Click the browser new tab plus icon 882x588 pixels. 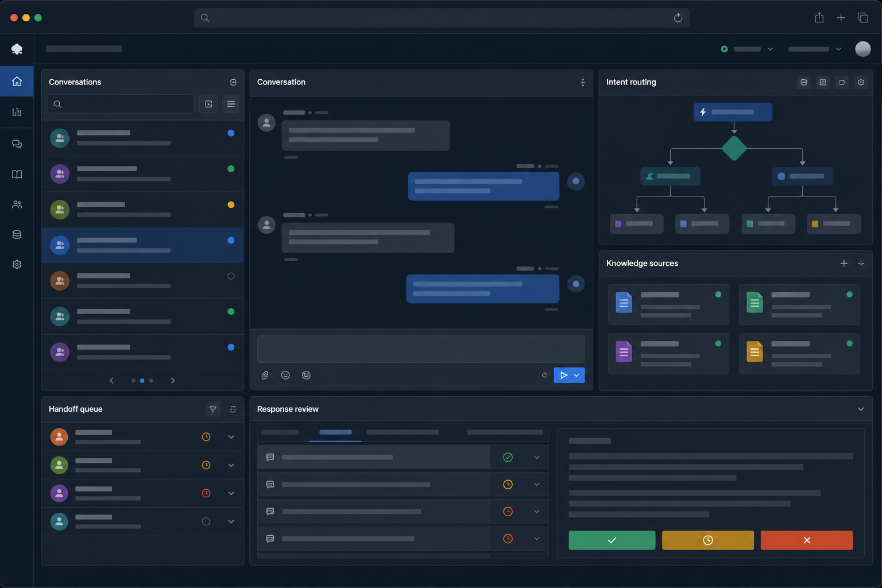(841, 18)
